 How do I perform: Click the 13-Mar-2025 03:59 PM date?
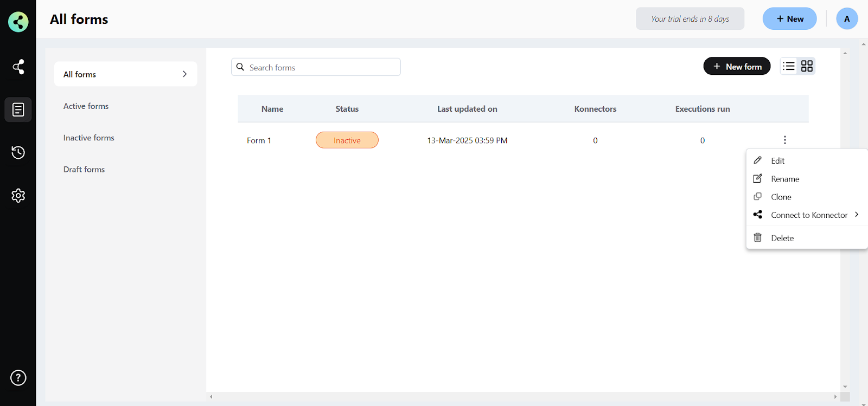point(467,140)
